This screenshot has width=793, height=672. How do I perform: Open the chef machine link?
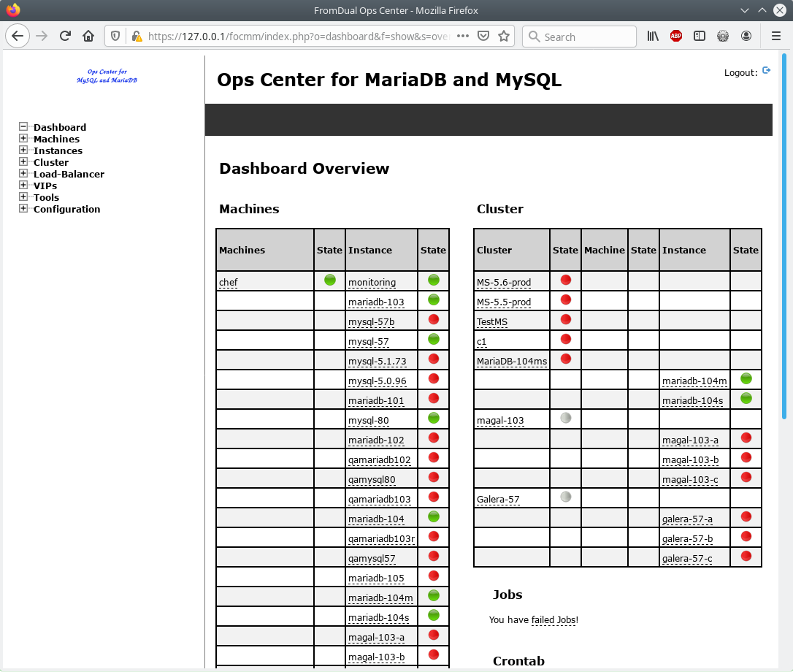tap(228, 283)
